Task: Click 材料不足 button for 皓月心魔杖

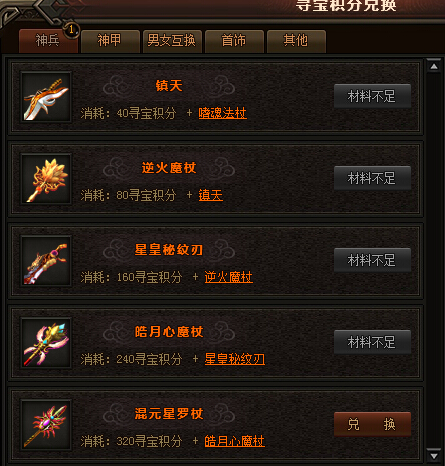Action: click(x=372, y=342)
